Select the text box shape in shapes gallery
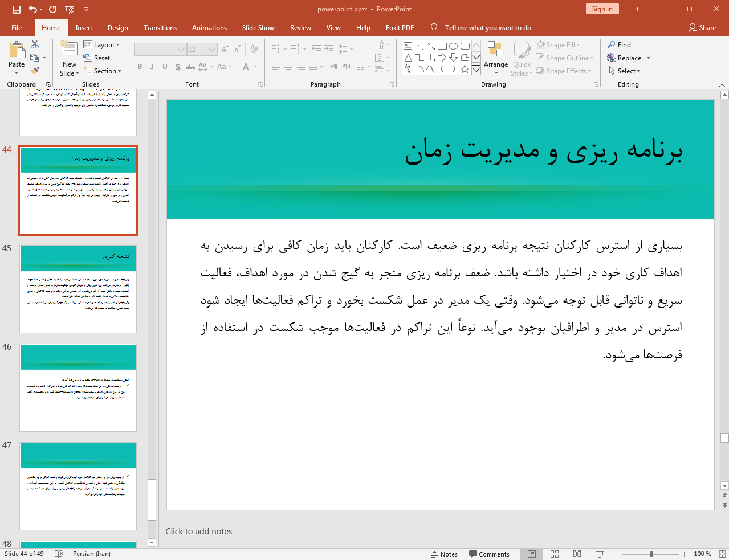Viewport: 729px width, 560px height. (408, 46)
